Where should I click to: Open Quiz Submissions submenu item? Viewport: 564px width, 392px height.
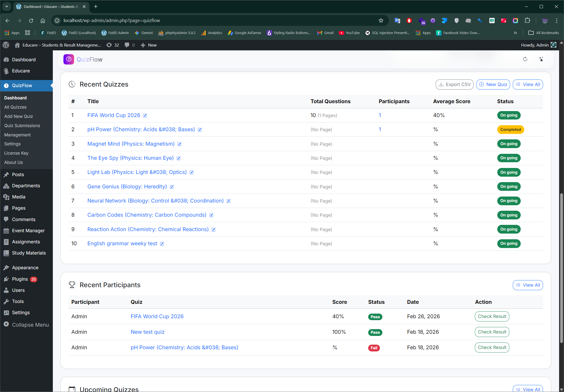coord(22,125)
